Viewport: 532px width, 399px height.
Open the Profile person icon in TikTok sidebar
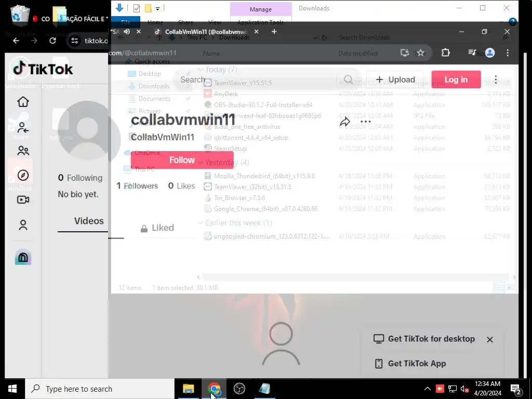[x=23, y=225]
